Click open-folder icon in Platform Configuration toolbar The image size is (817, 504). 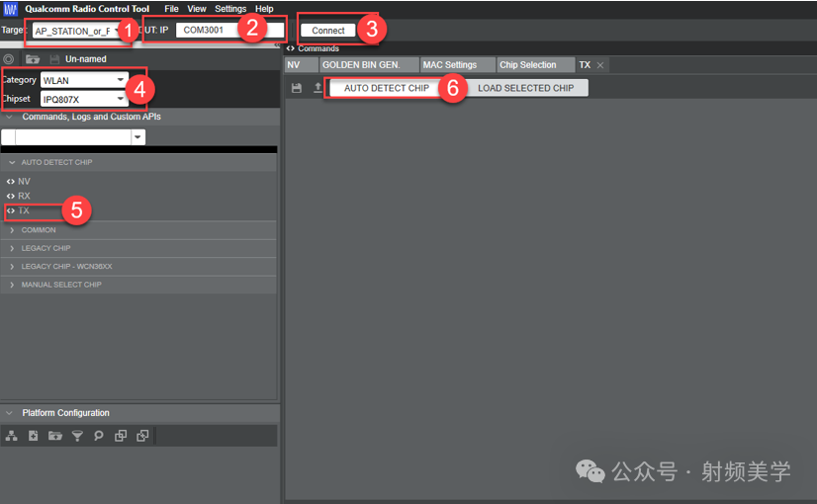coord(55,436)
